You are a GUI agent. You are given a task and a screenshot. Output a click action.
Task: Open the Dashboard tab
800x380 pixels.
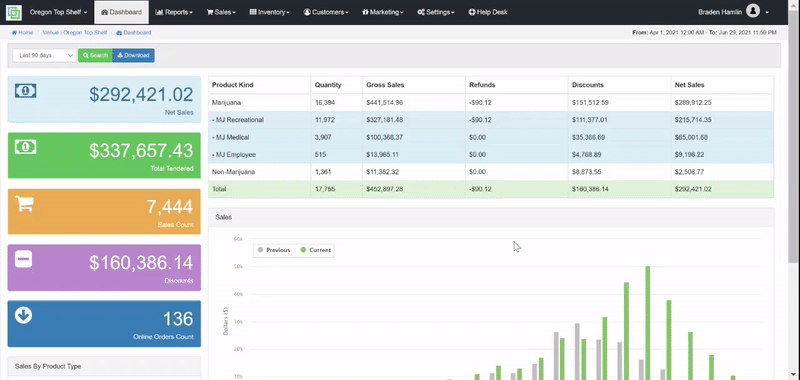coord(121,12)
